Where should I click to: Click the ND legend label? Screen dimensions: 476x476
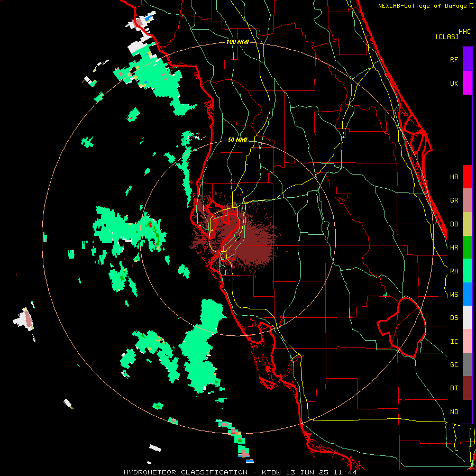454,411
